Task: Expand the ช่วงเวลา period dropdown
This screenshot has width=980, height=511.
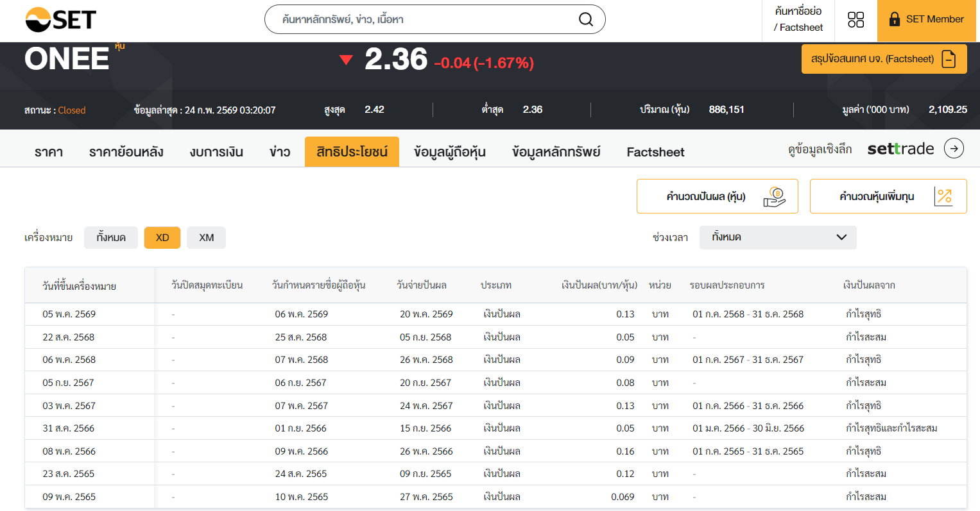Action: [x=778, y=237]
